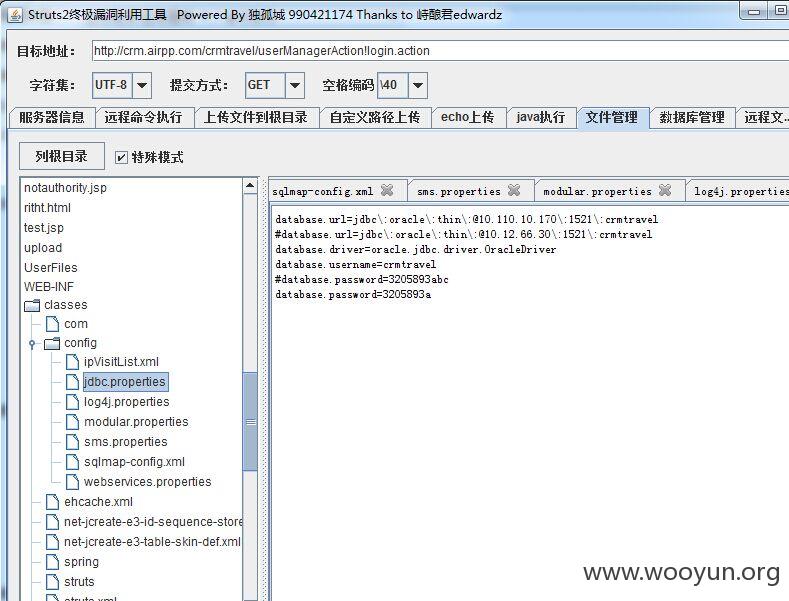Toggle the 特殊模式 checkbox
Image resolution: width=789 pixels, height=601 pixels.
[x=121, y=158]
